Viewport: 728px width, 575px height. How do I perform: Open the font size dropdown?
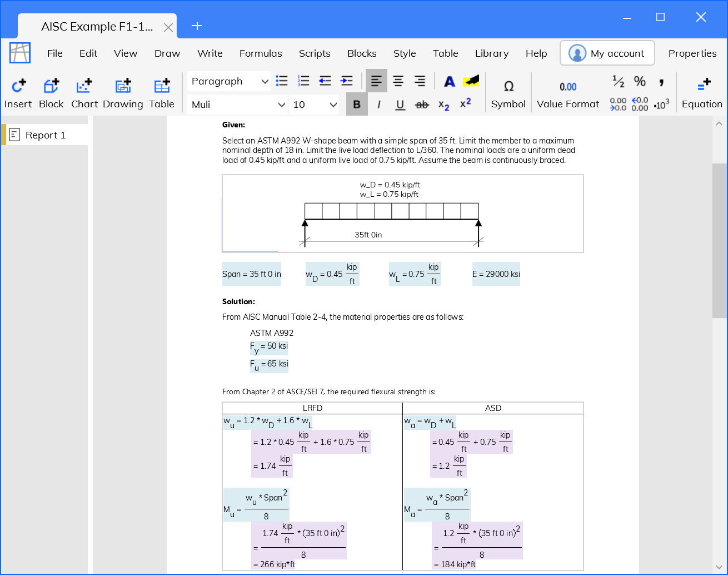(x=313, y=105)
